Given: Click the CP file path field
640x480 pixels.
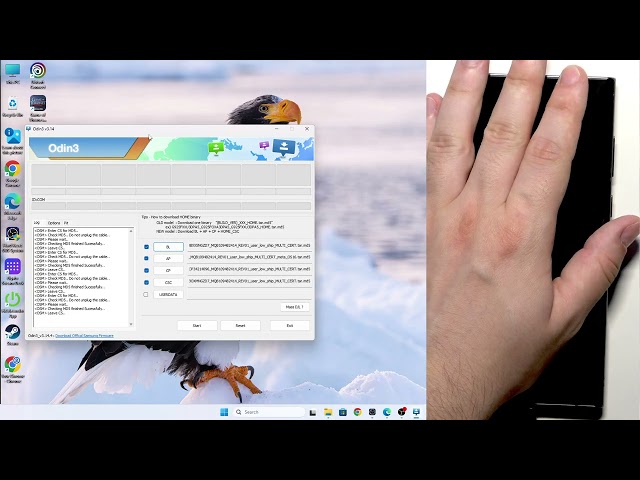Looking at the screenshot, I should 249,269.
